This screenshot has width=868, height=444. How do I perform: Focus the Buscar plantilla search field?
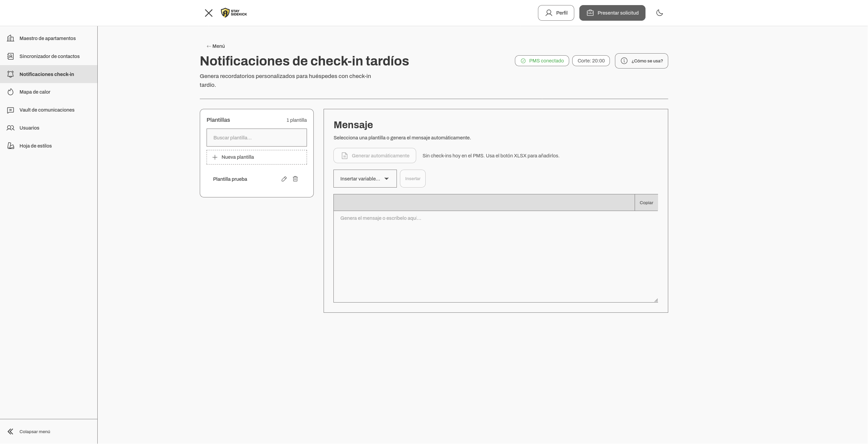pyautogui.click(x=256, y=137)
